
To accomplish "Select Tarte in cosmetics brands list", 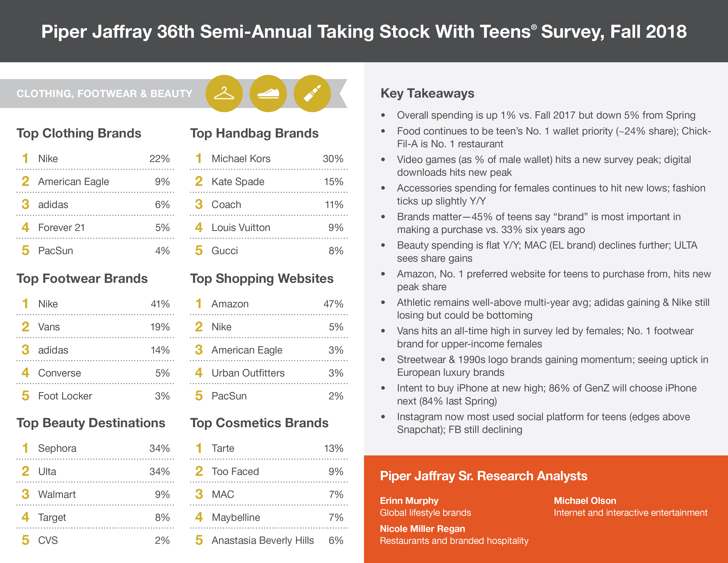I will [x=223, y=448].
